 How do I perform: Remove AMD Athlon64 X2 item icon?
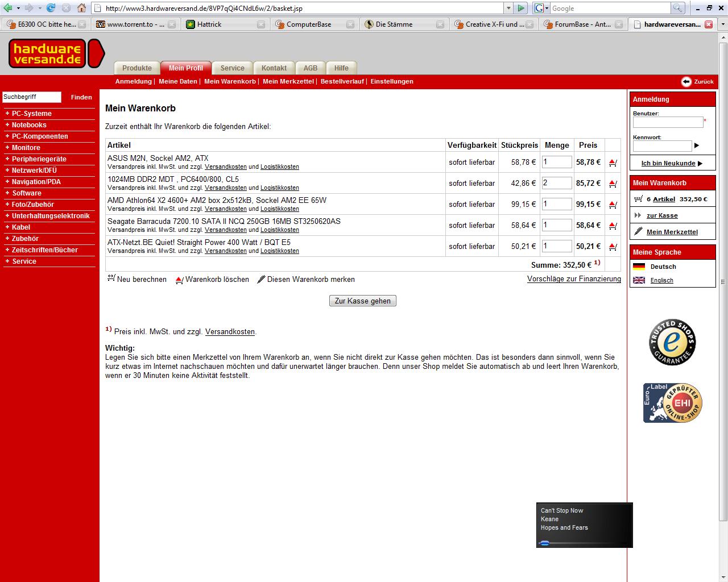pos(613,205)
